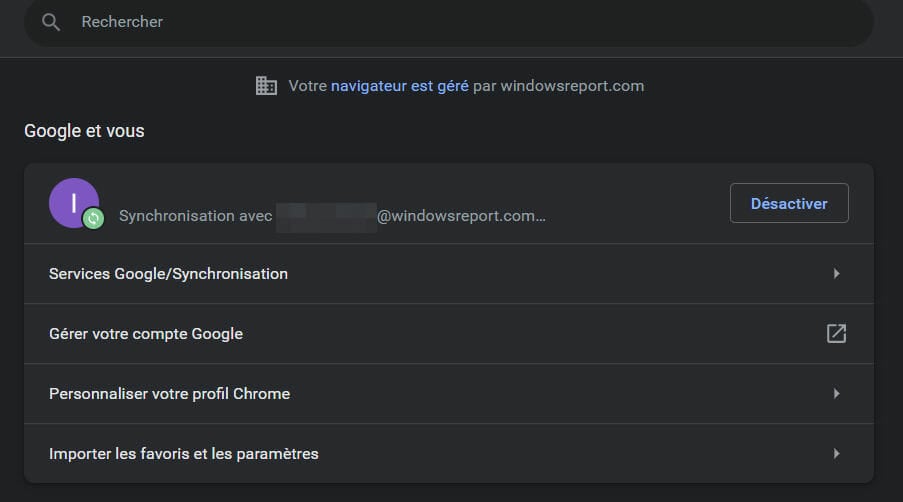Image resolution: width=903 pixels, height=502 pixels.
Task: Click the Synchronisation avec label
Action: pos(195,216)
